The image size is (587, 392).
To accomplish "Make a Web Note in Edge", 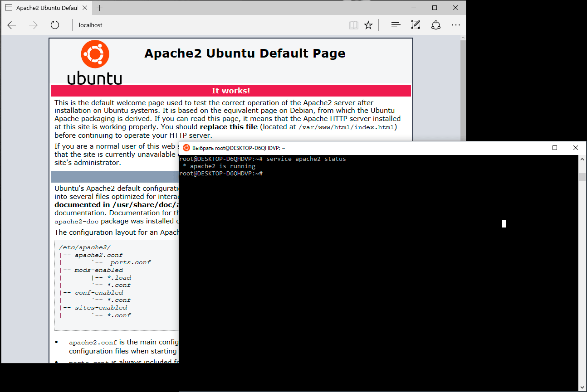I will coord(416,25).
